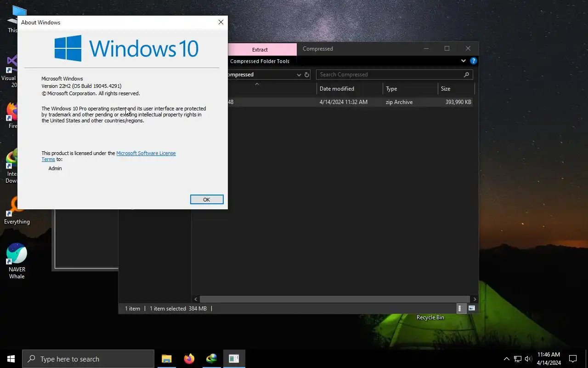Maximize the Compressed Explorer window
Viewport: 588px width, 368px height.
point(447,48)
